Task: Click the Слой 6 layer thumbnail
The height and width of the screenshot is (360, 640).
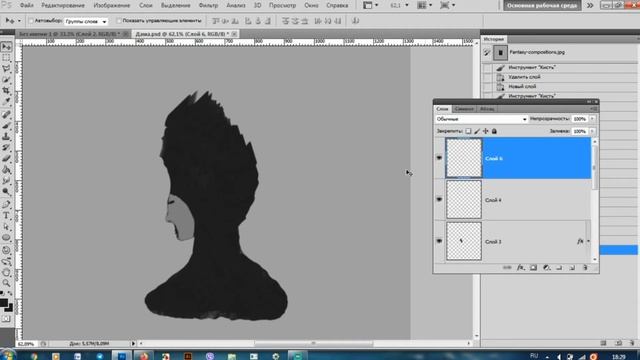Action: click(x=464, y=158)
